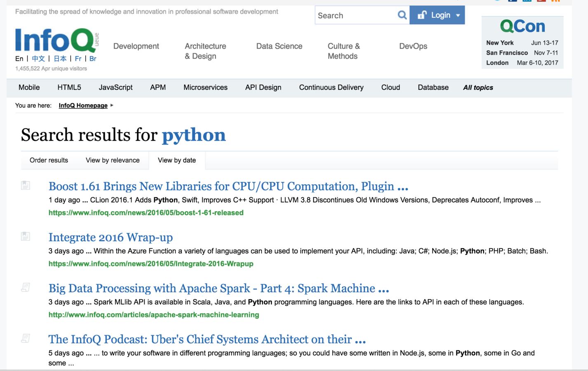Open Integrate 2016 Wrap-up result title
This screenshot has height=371, width=588.
110,237
